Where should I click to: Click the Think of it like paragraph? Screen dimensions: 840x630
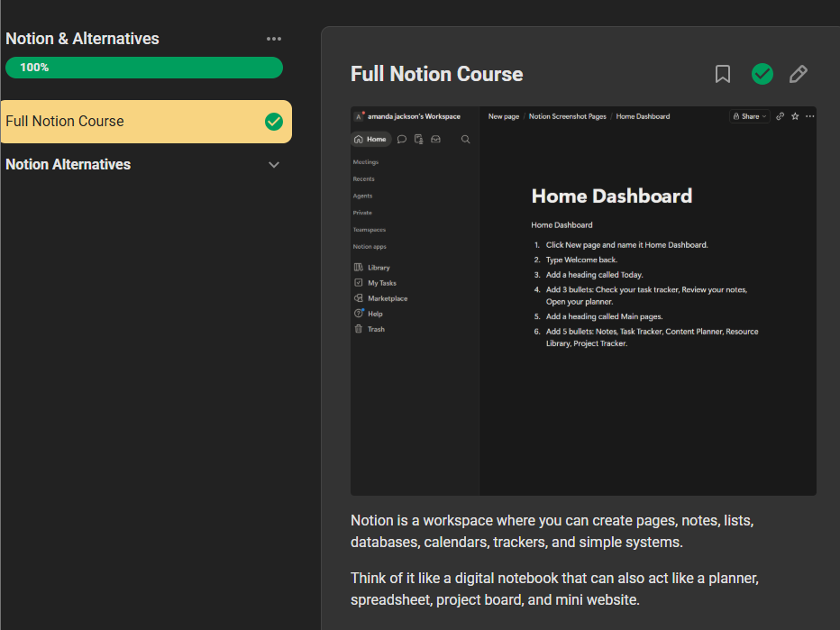pyautogui.click(x=555, y=589)
